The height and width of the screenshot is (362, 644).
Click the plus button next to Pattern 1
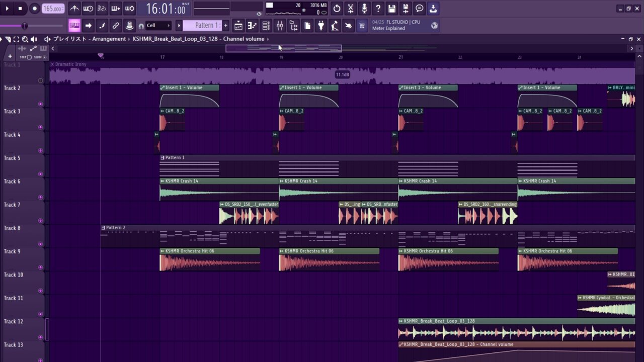225,26
